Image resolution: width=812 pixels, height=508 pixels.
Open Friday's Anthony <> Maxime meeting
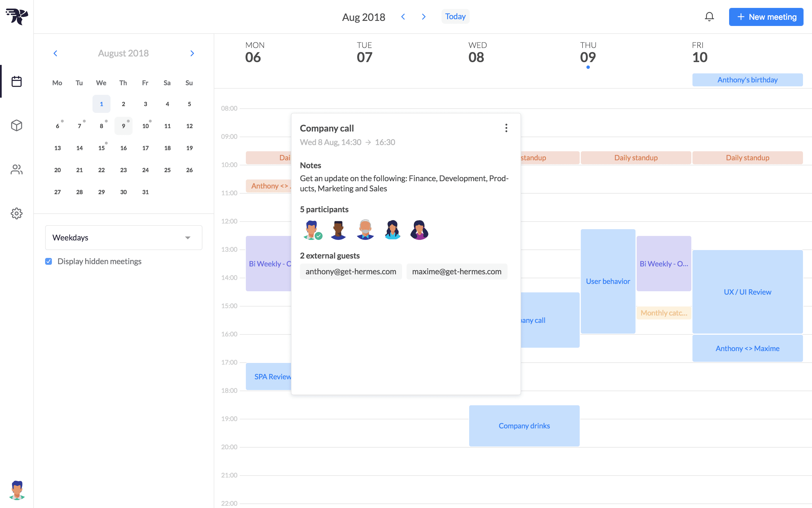click(748, 349)
